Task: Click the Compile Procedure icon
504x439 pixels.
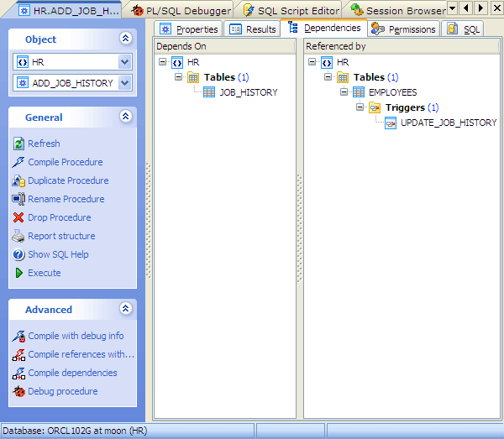Action: pos(20,162)
